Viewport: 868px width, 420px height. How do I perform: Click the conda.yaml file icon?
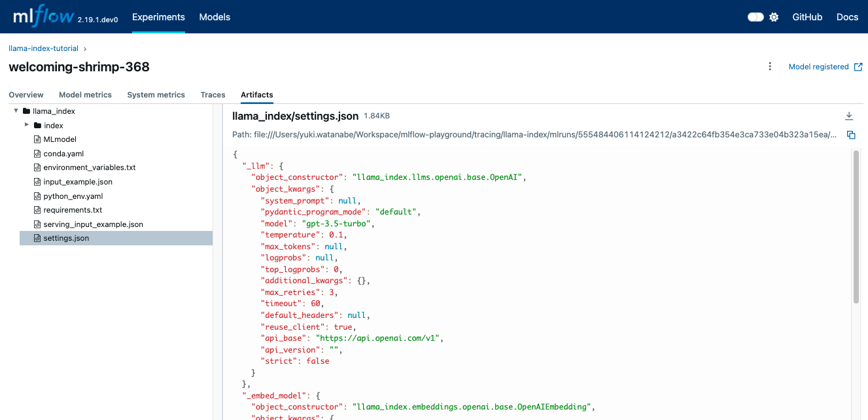click(x=37, y=154)
